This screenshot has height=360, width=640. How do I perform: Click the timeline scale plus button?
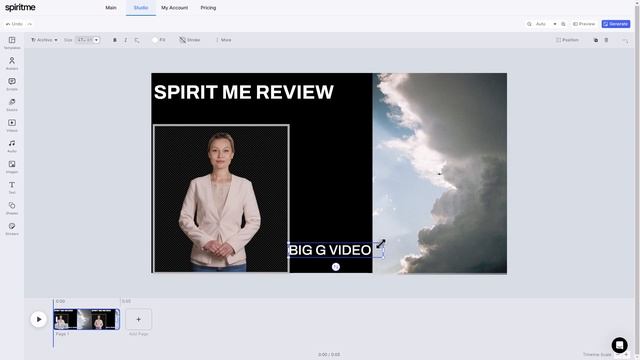[626, 355]
